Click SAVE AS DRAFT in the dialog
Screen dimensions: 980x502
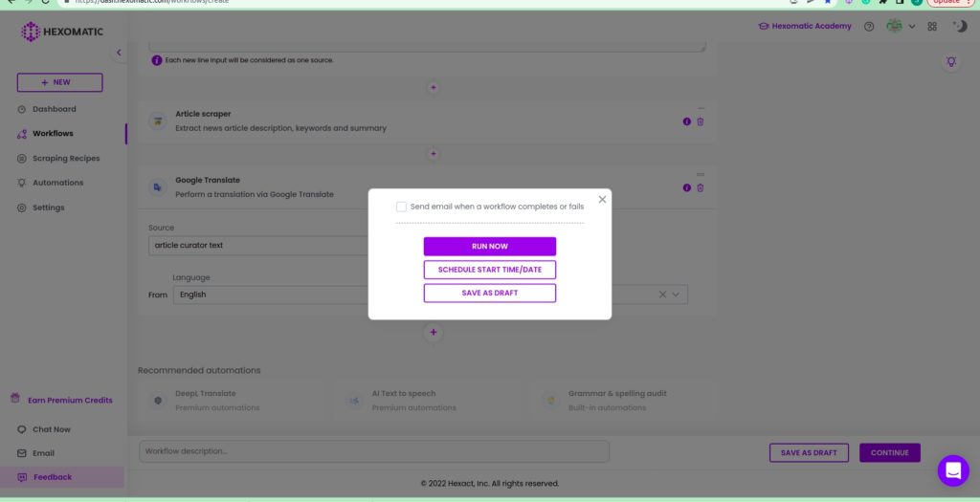490,294
